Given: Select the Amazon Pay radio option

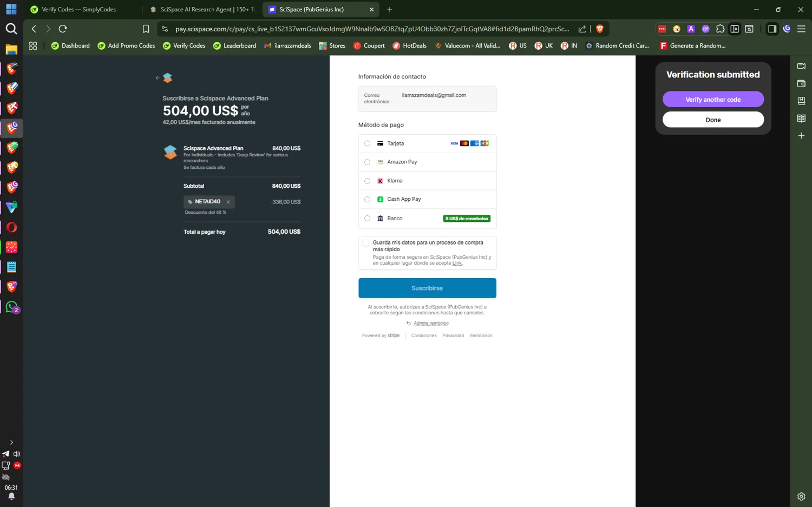Looking at the screenshot, I should pyautogui.click(x=367, y=162).
